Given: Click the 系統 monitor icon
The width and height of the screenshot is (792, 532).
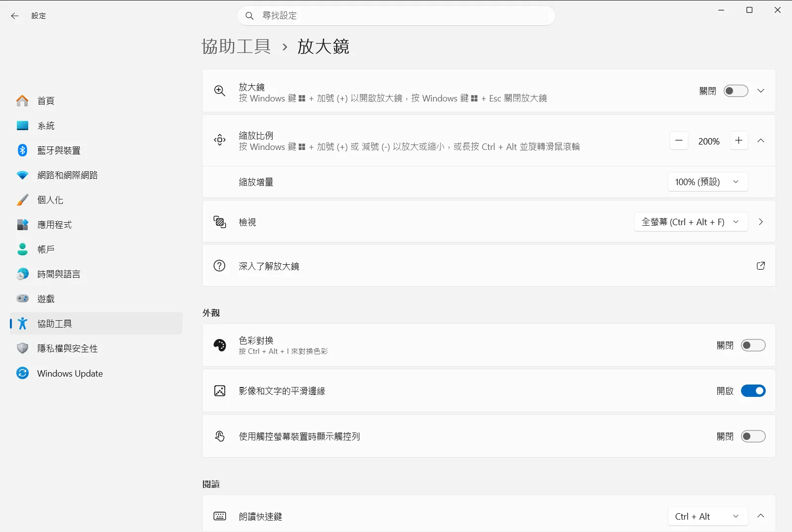Looking at the screenshot, I should coord(22,126).
